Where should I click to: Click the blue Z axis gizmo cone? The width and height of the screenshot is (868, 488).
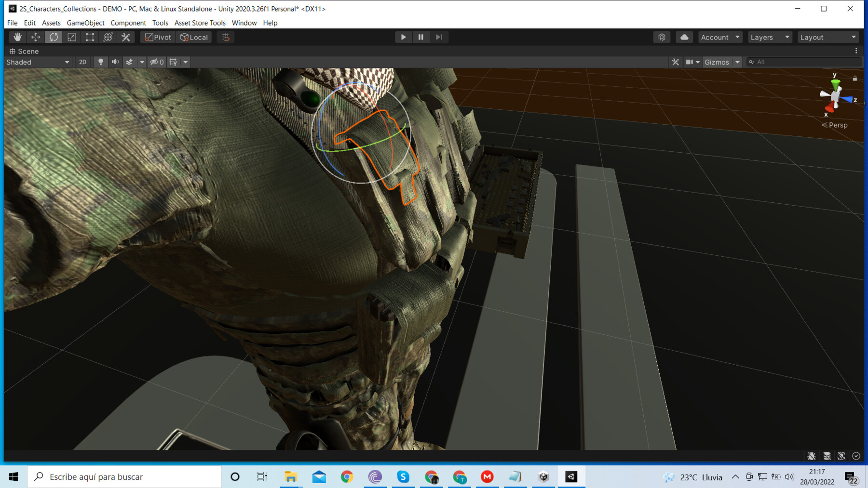tap(847, 99)
